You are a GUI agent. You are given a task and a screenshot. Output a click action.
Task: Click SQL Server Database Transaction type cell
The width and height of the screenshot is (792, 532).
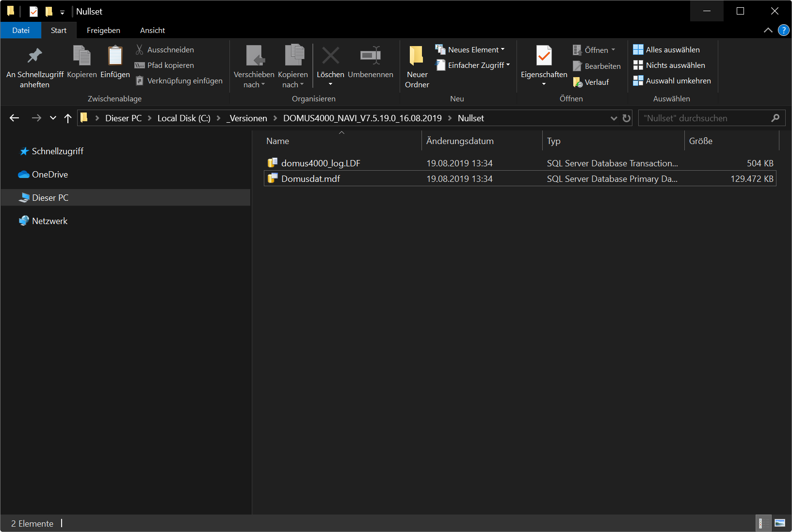click(x=613, y=163)
